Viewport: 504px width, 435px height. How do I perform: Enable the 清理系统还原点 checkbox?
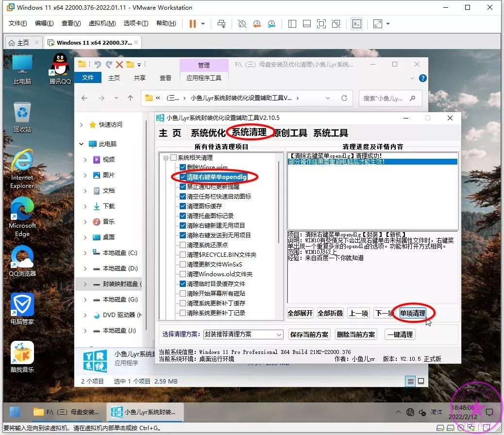point(183,245)
